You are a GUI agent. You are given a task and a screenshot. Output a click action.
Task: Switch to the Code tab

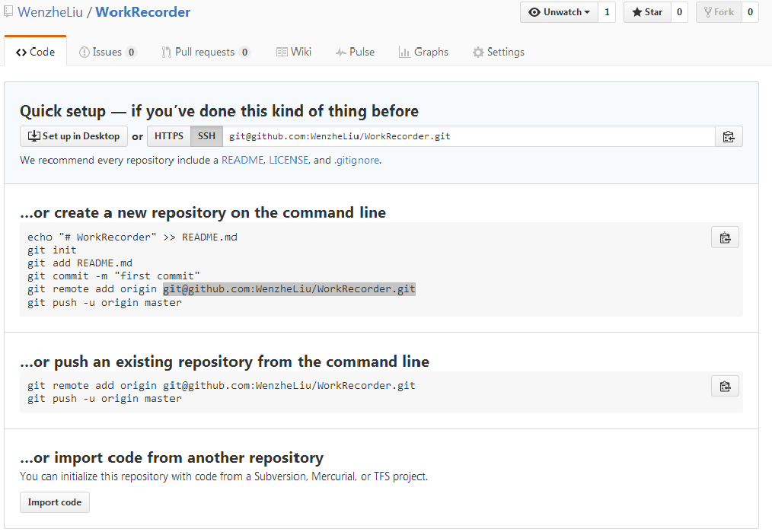[x=36, y=52]
